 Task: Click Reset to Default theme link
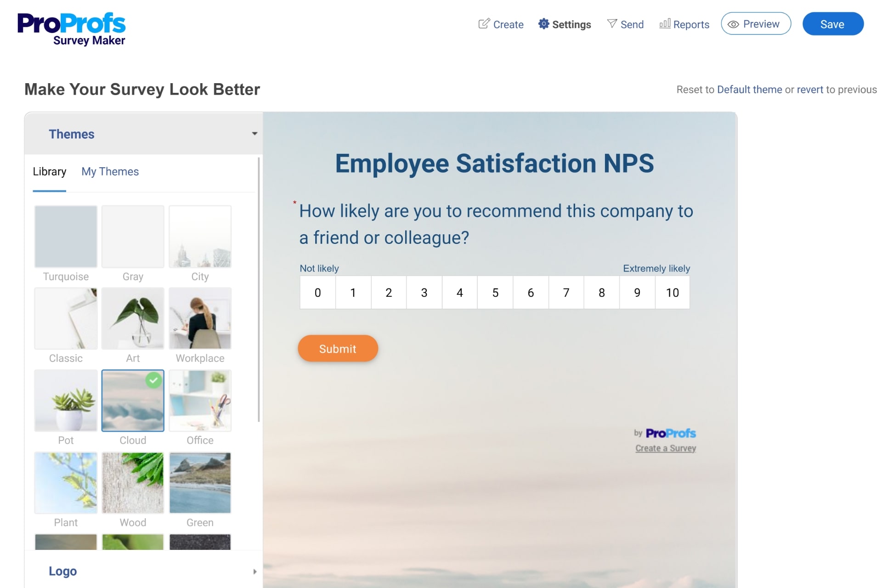(x=748, y=89)
